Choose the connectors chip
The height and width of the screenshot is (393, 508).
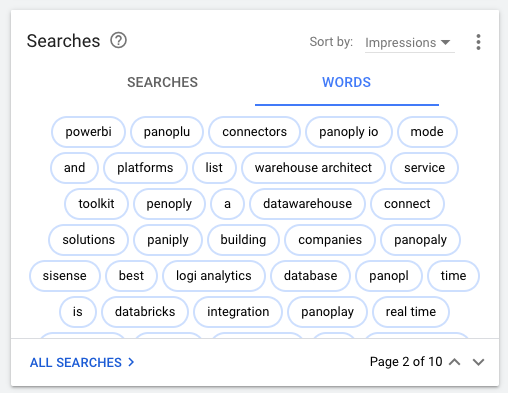[x=254, y=132]
